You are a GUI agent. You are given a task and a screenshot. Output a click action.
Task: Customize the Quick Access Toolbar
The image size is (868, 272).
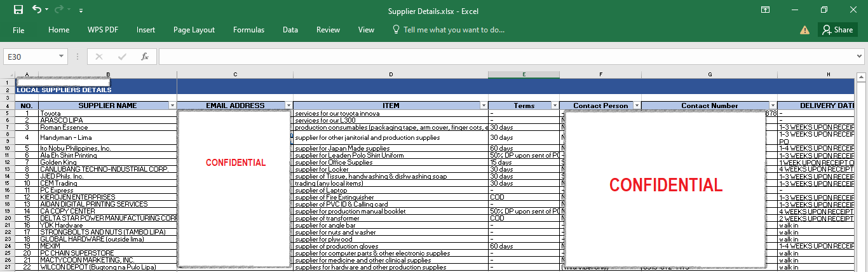[x=81, y=11]
